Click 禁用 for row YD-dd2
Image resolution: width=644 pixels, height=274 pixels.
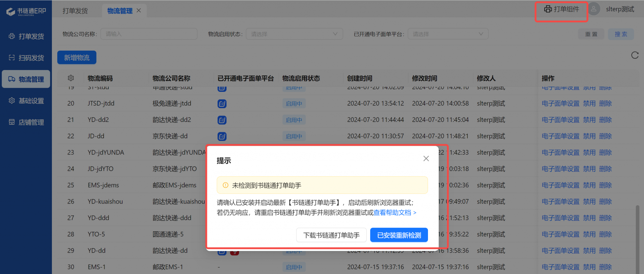tap(589, 120)
